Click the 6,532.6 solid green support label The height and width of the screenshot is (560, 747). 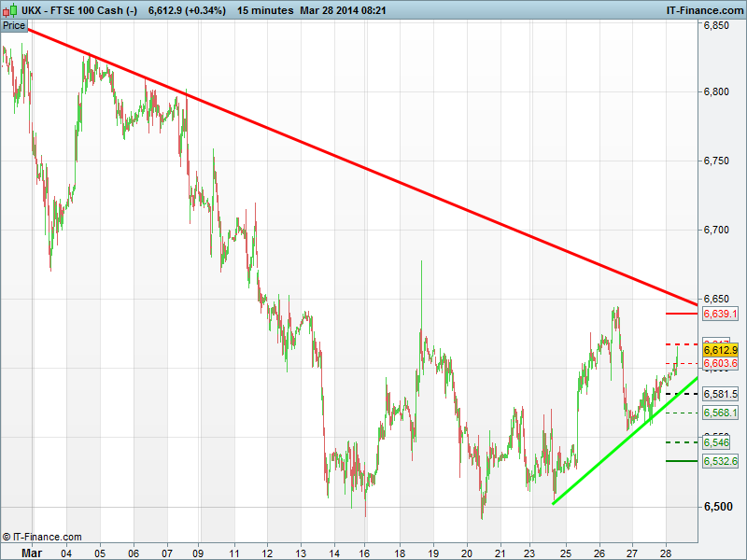pos(720,461)
